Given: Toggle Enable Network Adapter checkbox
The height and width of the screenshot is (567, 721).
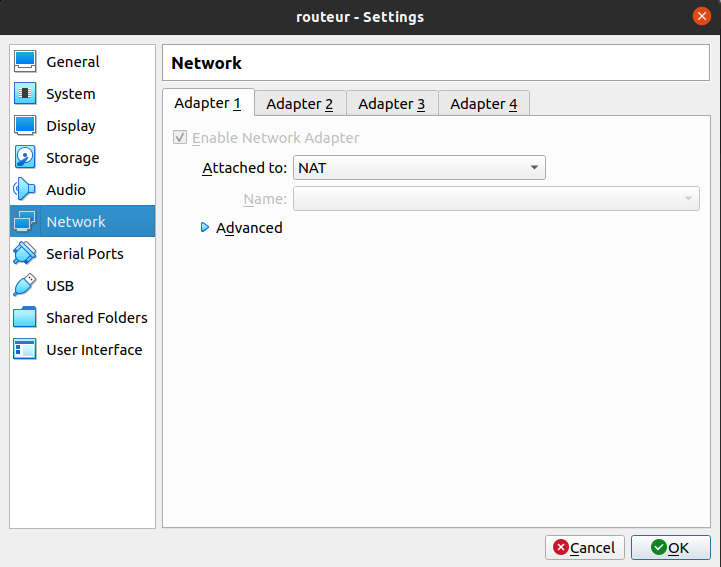Looking at the screenshot, I should pyautogui.click(x=180, y=138).
